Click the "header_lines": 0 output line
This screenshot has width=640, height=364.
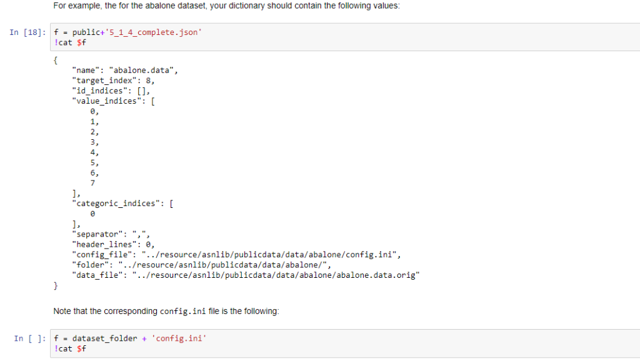pyautogui.click(x=113, y=244)
